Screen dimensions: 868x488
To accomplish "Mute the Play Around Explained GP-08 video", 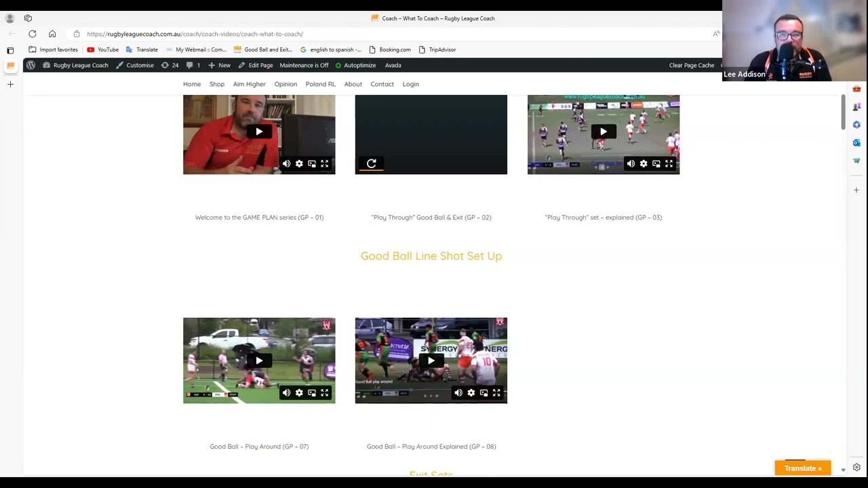I will click(458, 392).
